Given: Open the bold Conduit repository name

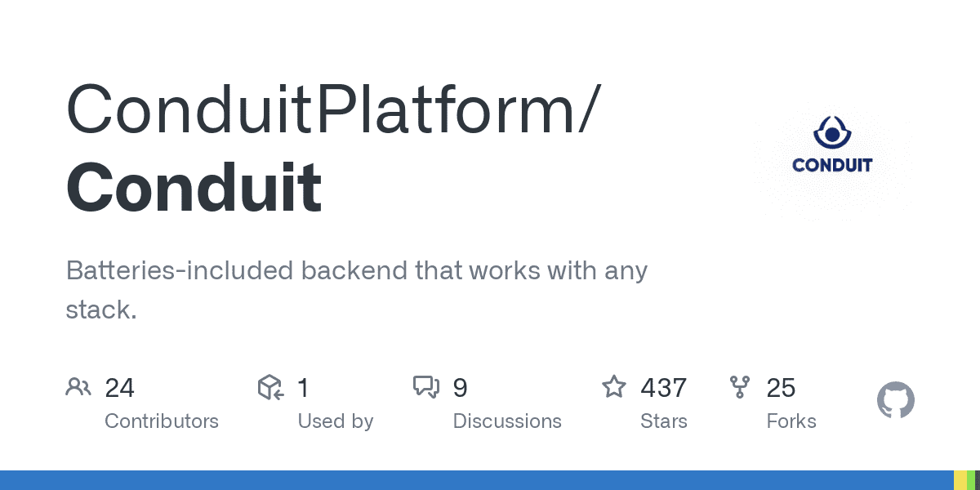Looking at the screenshot, I should tap(194, 189).
